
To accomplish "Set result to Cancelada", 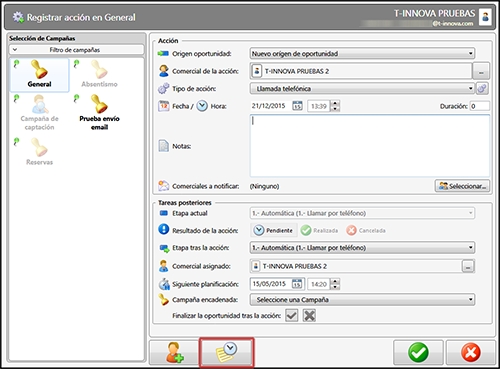I will (366, 230).
